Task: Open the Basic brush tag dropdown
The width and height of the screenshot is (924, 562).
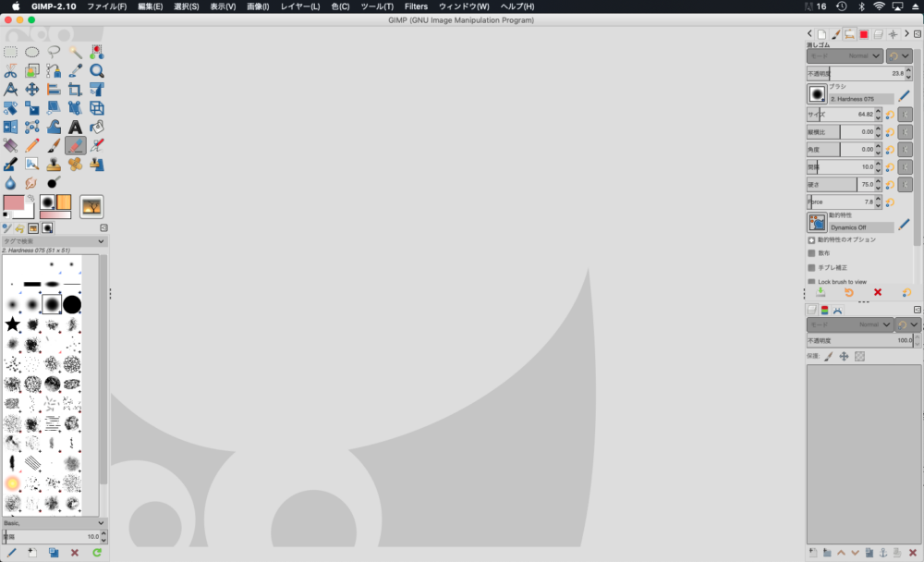Action: pyautogui.click(x=55, y=522)
